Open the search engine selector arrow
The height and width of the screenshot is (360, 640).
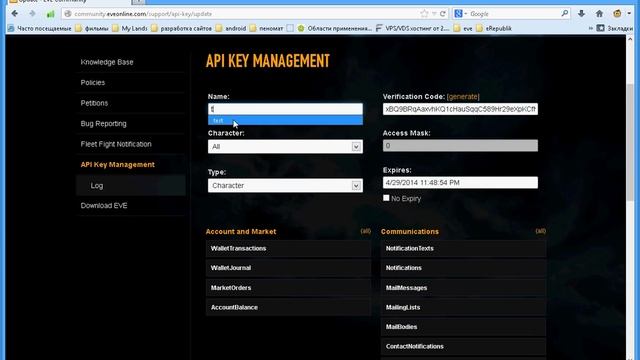coord(465,14)
